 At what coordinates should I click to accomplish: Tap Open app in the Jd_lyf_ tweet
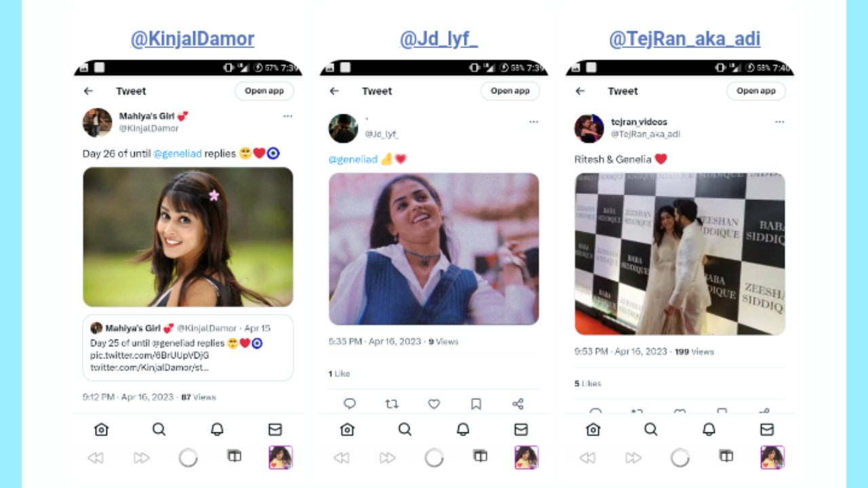click(510, 91)
